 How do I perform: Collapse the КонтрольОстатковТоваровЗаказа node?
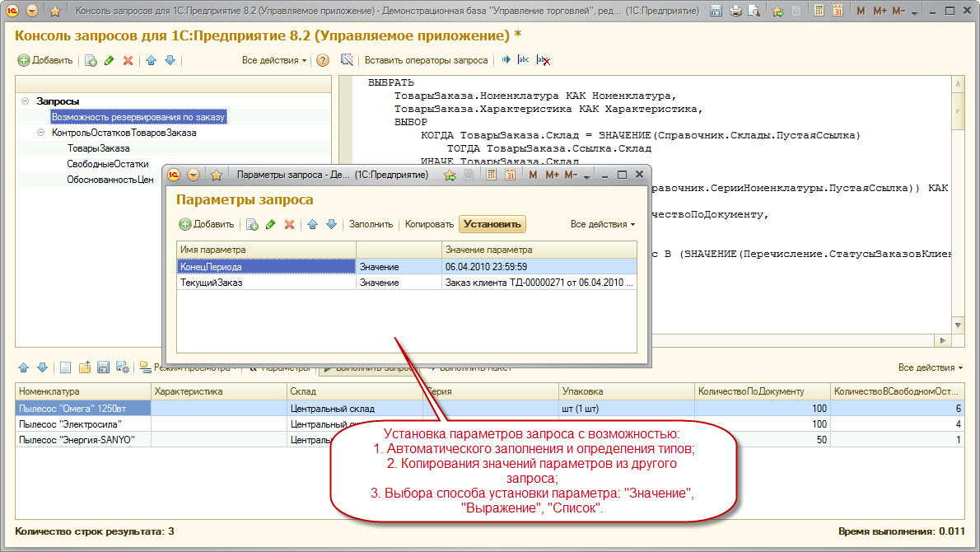pyautogui.click(x=40, y=132)
